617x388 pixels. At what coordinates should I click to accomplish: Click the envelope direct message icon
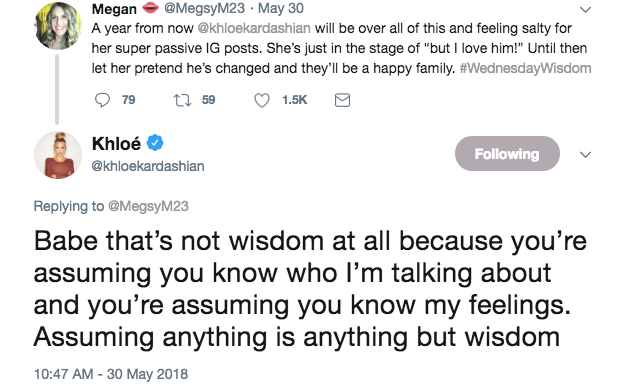coord(342,100)
